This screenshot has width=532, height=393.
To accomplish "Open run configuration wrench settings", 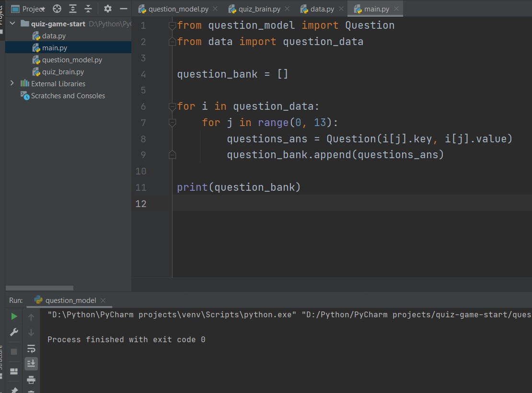I will tap(14, 332).
